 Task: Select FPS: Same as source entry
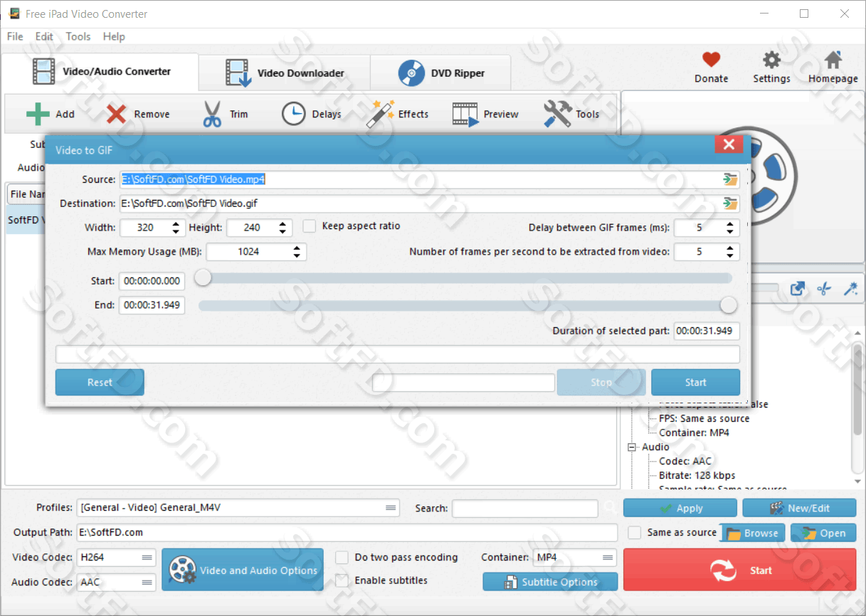coord(704,418)
